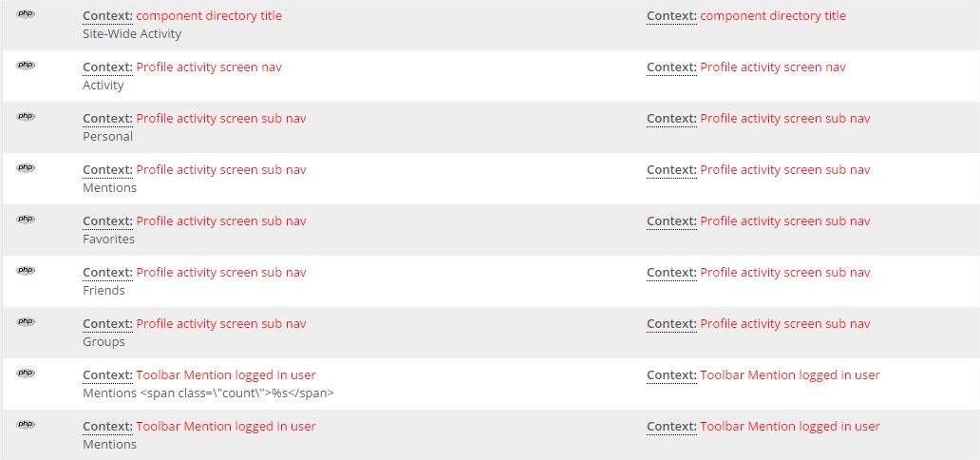Click right-side 'Profile activity screen nav' translation cell
980x460 pixels.
pos(772,67)
